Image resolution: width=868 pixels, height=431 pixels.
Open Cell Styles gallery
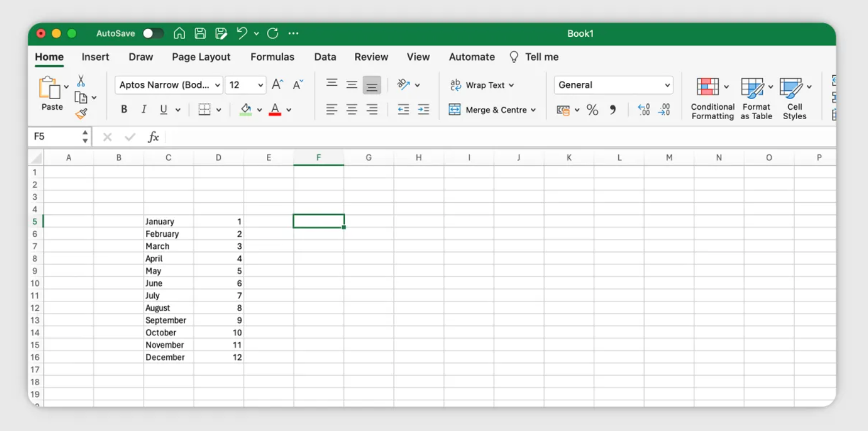795,99
